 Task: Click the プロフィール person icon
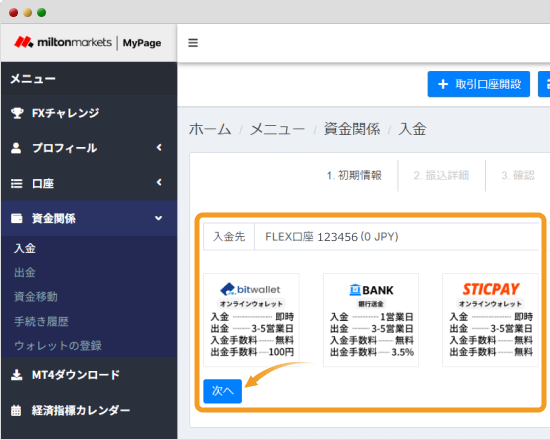point(16,148)
